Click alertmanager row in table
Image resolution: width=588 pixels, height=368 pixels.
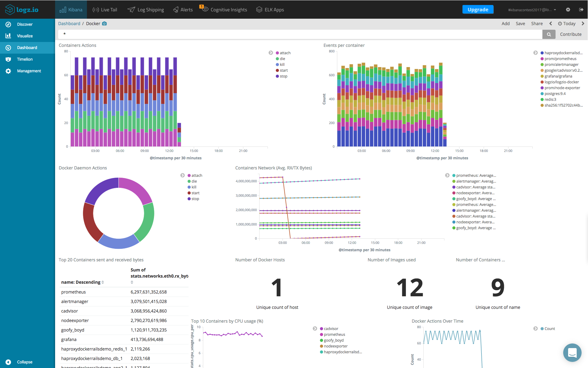(x=124, y=302)
